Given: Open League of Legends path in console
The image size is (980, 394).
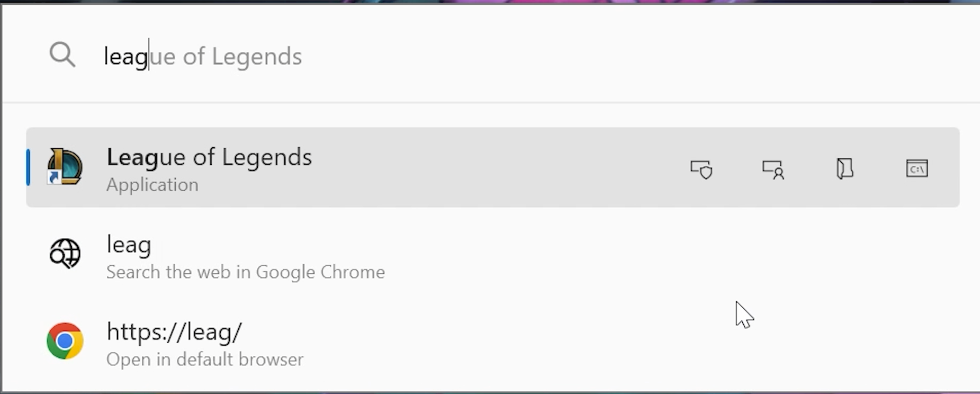Looking at the screenshot, I should coord(917,168).
